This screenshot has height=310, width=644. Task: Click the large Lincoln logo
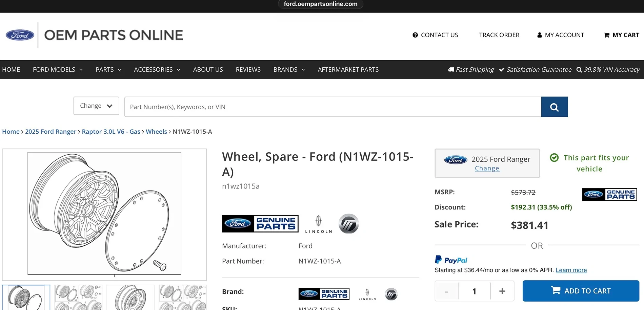[x=319, y=224]
